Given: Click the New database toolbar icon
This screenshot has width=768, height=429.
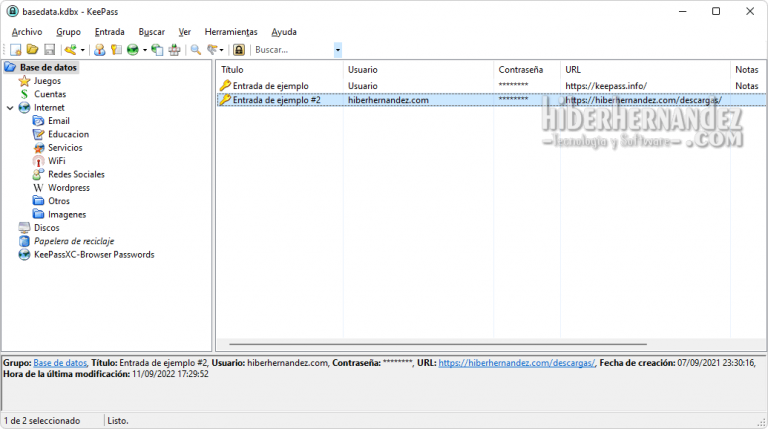Looking at the screenshot, I should (15, 49).
